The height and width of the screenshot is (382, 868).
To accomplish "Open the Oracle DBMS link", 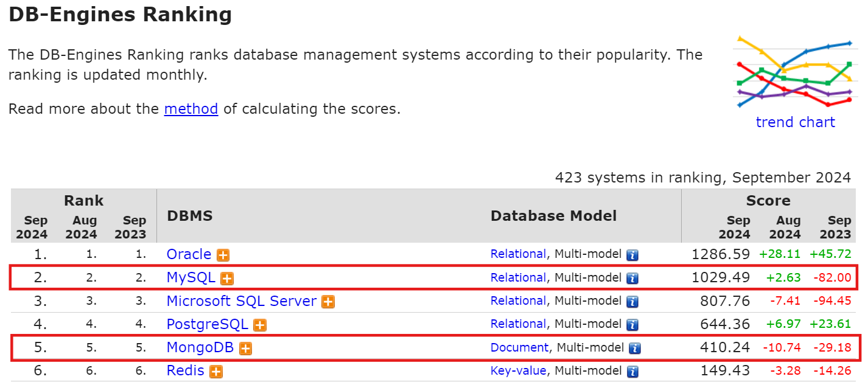I will click(189, 254).
